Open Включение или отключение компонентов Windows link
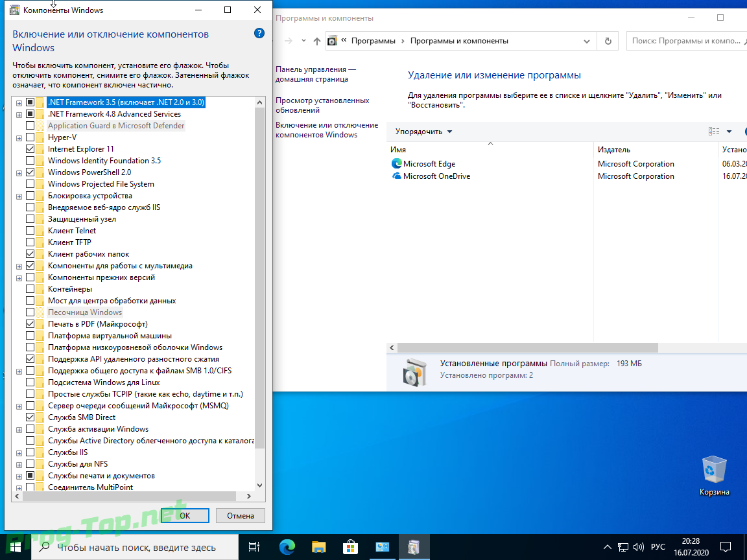This screenshot has width=747, height=560. pyautogui.click(x=327, y=130)
